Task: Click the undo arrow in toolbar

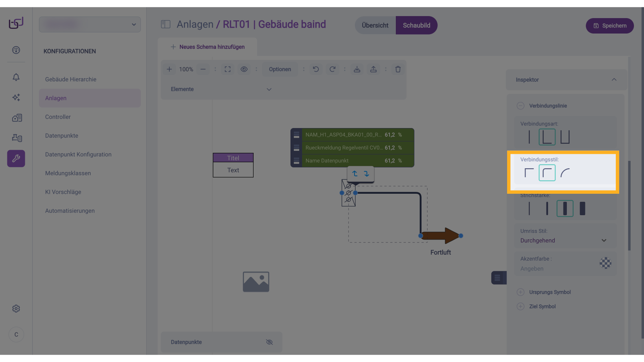Action: pos(316,69)
